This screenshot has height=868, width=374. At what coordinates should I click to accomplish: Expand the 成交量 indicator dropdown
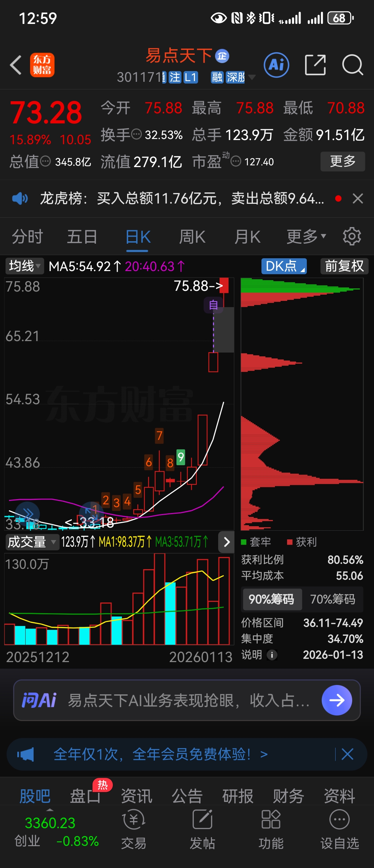(32, 542)
